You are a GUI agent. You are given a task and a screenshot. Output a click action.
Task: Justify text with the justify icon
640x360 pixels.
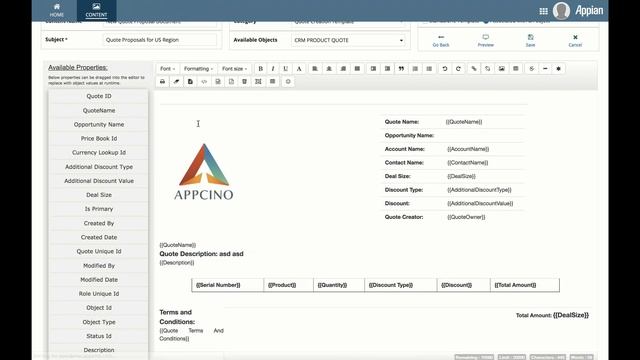click(x=357, y=69)
